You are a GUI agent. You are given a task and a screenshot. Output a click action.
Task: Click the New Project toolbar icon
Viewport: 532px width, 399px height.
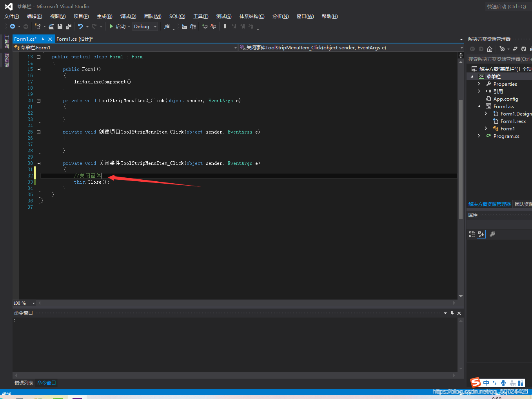[38, 26]
